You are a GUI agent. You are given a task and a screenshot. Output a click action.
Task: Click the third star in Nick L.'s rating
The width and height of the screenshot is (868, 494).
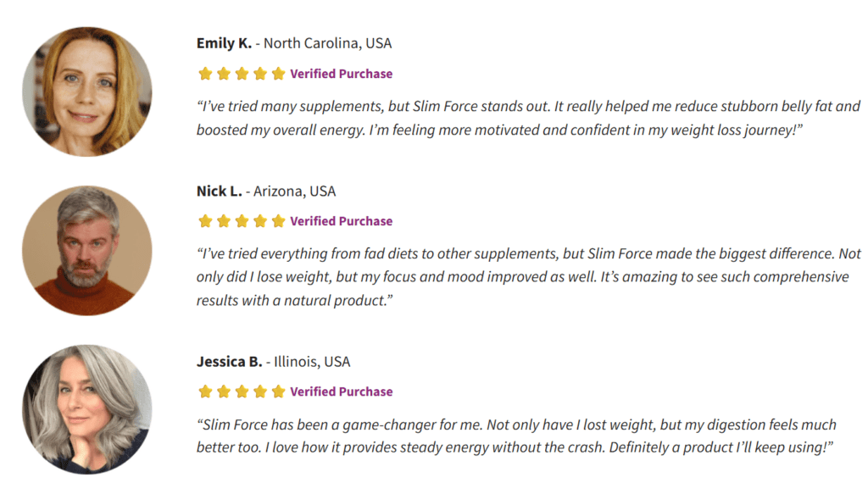tap(242, 221)
